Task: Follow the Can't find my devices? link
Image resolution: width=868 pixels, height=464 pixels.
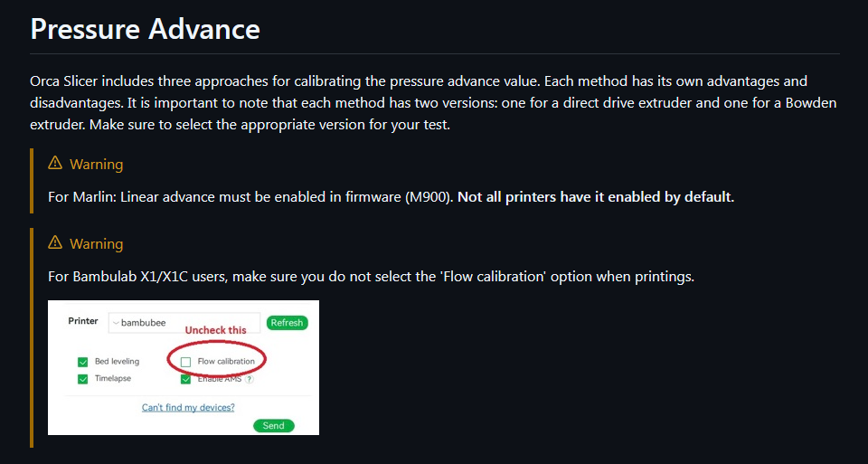Action: pyautogui.click(x=188, y=408)
